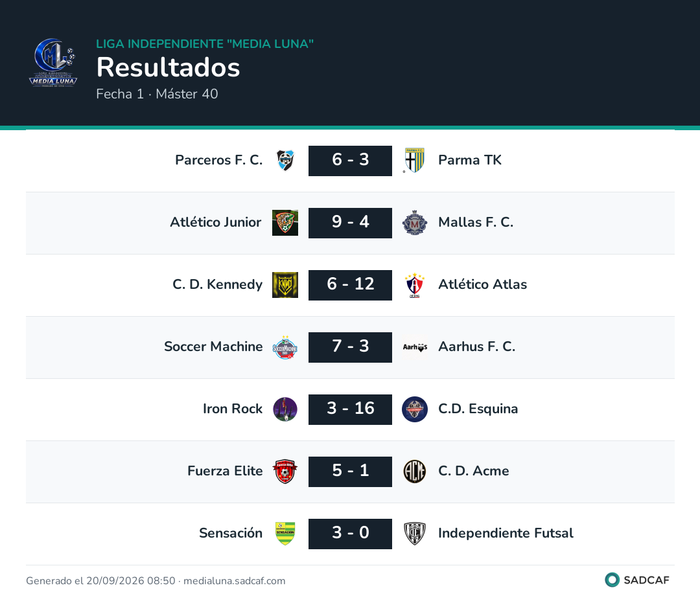This screenshot has height=614, width=700.
Task: Select the Atlético Junior team badge
Action: 285,223
